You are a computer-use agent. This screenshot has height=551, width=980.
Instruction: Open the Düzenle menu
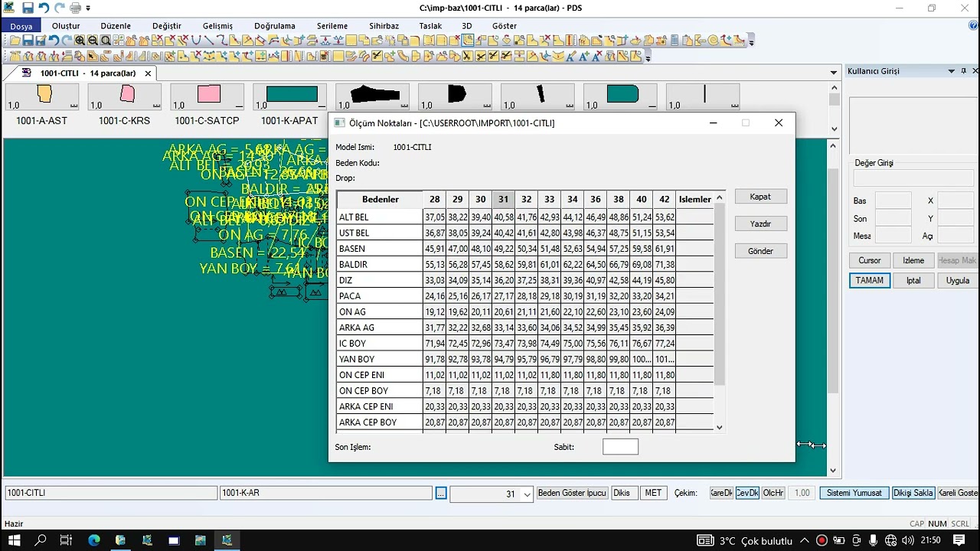point(116,26)
